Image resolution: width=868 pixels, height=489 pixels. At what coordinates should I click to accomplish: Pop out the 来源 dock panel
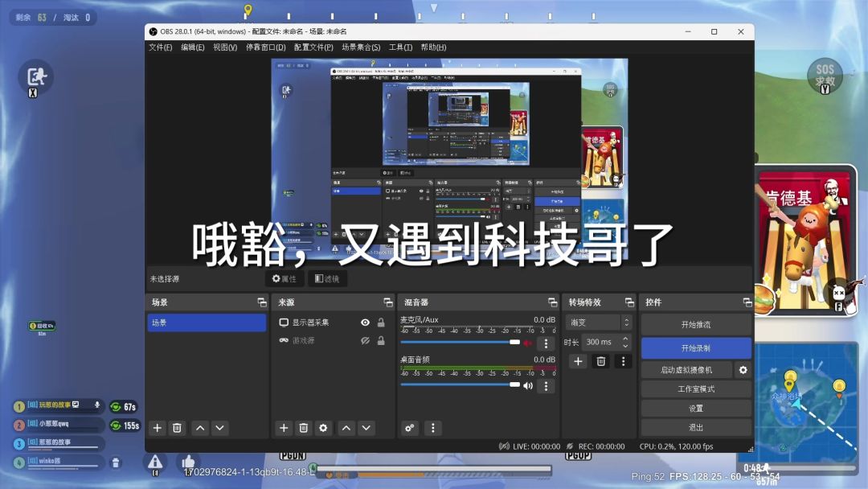(388, 302)
